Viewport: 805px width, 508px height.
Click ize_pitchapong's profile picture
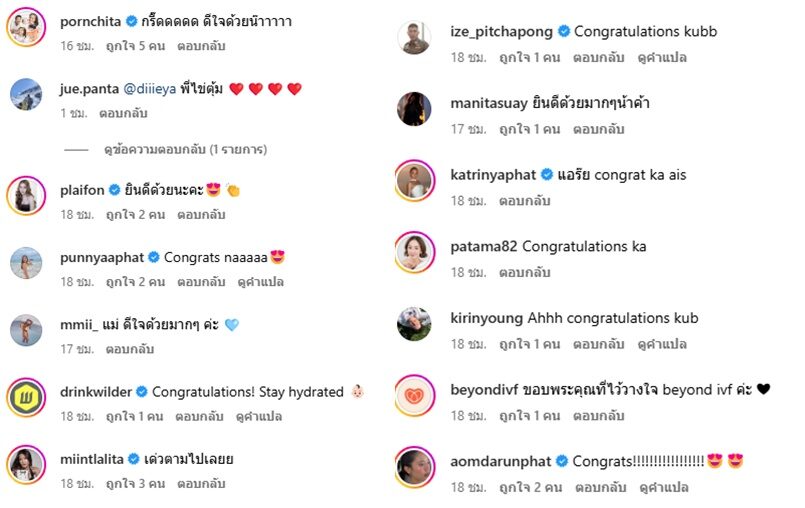point(414,37)
